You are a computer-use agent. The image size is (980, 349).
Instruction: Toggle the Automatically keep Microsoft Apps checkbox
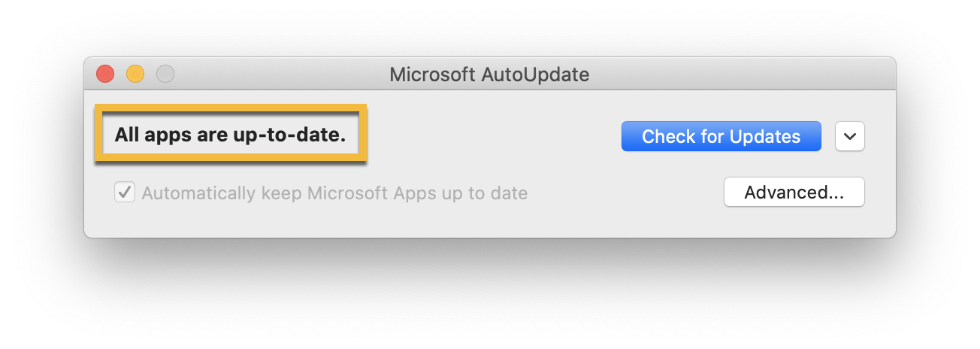click(x=124, y=193)
